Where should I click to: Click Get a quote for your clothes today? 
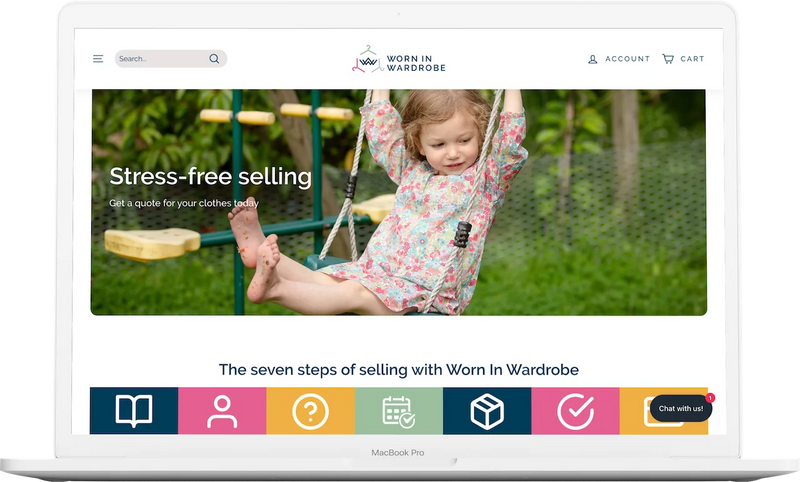click(184, 203)
